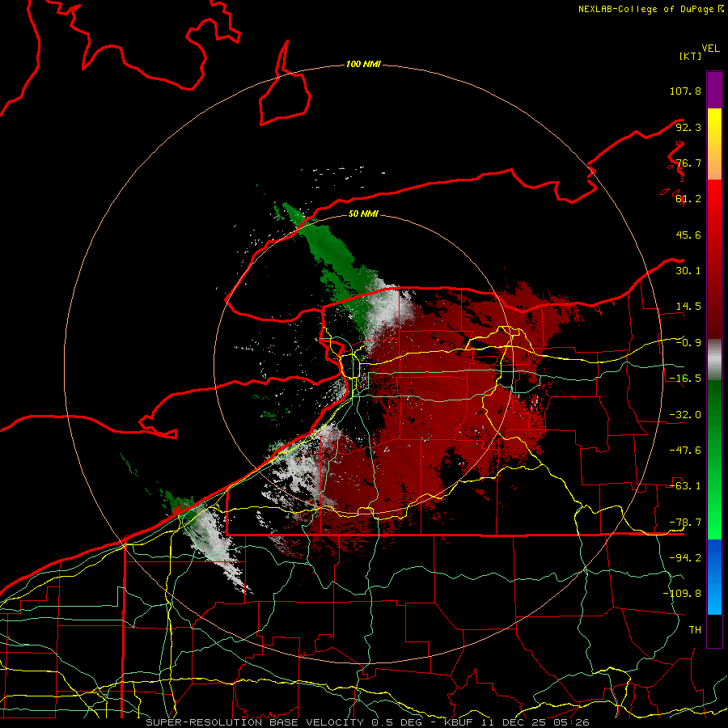Viewport: 728px width, 728px height.
Task: Click the -0.9 velocity scale value
Action: (688, 343)
